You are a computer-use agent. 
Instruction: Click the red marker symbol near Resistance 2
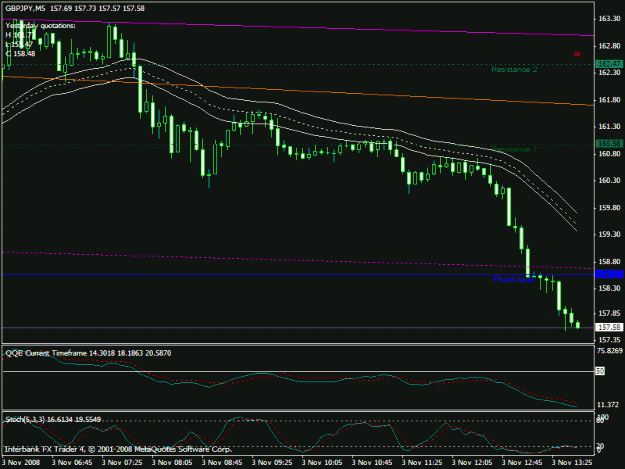point(577,54)
